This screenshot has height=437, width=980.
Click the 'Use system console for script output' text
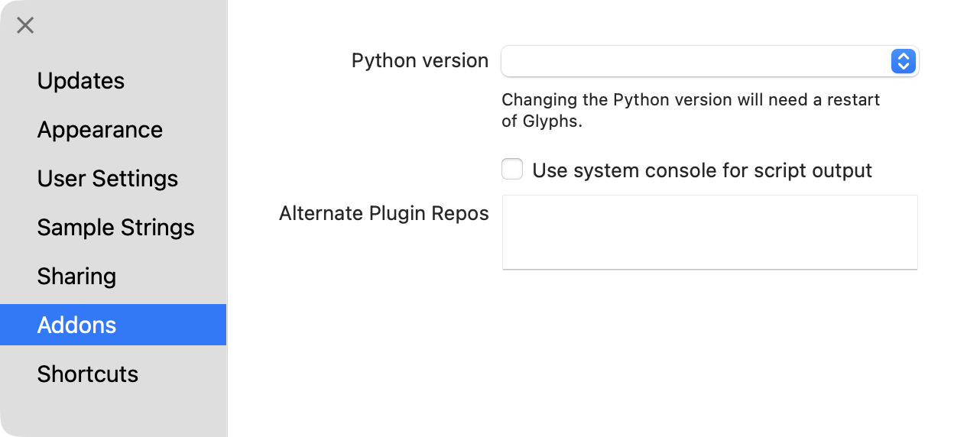click(702, 170)
